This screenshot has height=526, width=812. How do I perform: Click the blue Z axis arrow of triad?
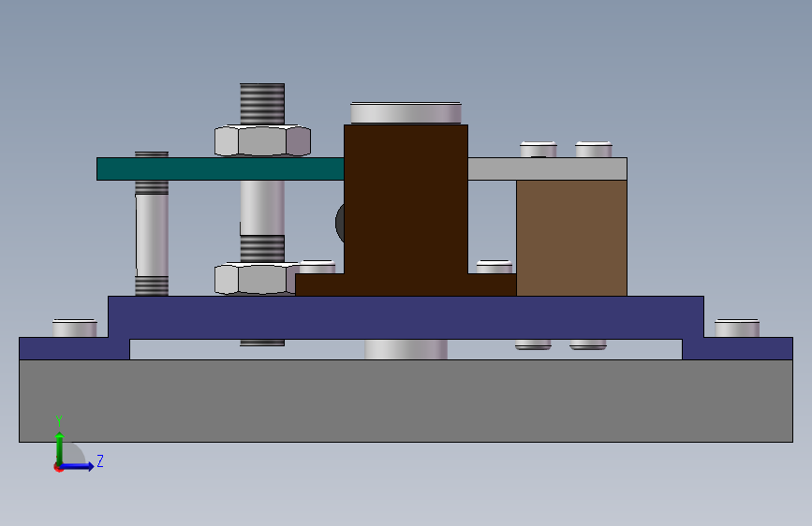78,466
